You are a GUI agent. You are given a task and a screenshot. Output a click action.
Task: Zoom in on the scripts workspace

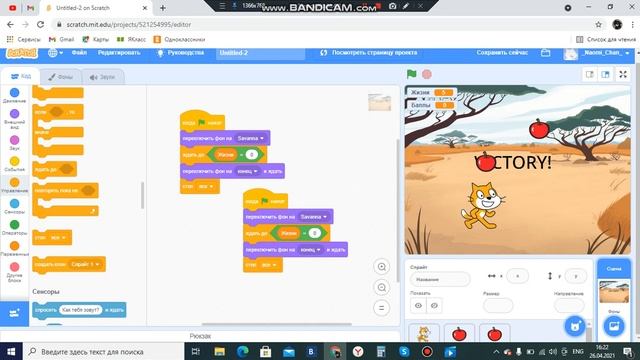tap(382, 267)
